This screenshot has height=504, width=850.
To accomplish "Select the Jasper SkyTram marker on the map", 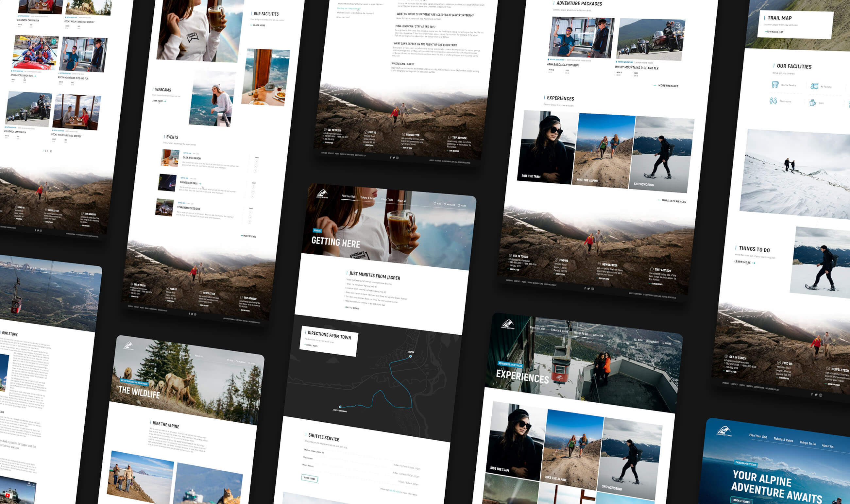I will pyautogui.click(x=340, y=407).
